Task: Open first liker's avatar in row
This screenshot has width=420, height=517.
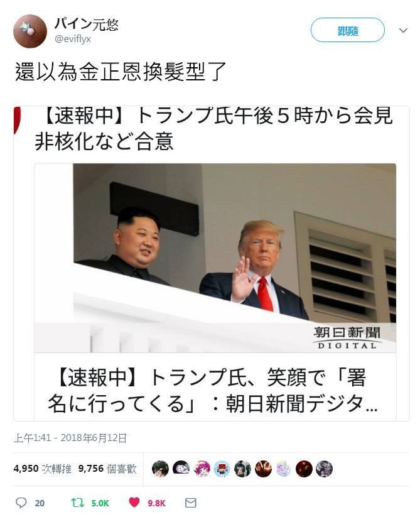Action: point(161,469)
